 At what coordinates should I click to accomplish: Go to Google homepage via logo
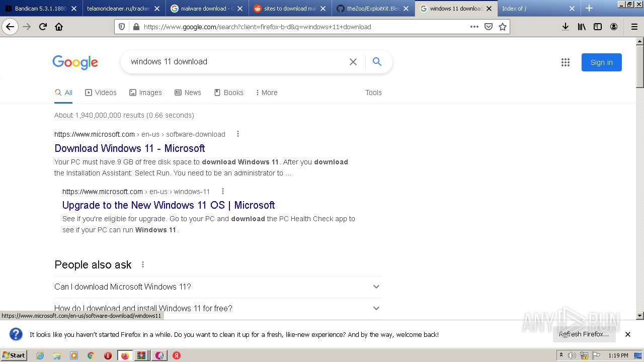coord(75,62)
